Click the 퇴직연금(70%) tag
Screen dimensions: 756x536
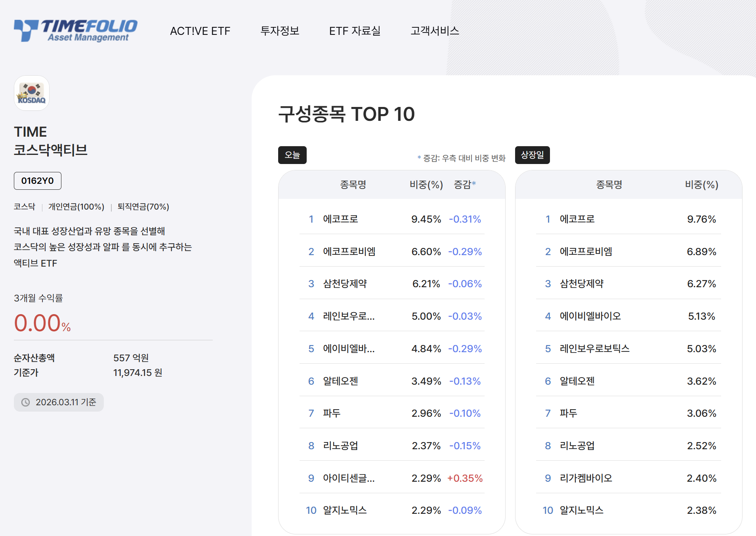(x=143, y=207)
